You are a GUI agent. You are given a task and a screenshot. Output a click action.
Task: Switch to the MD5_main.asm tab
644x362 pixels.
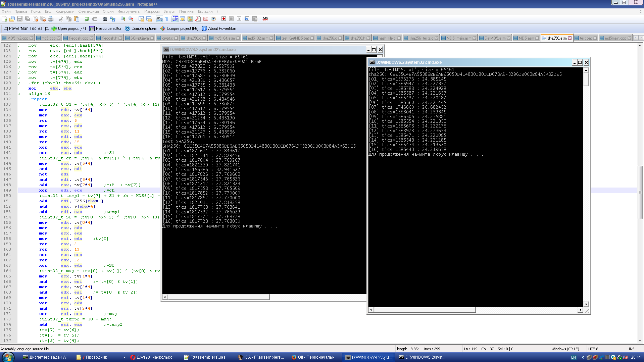tap(458, 38)
